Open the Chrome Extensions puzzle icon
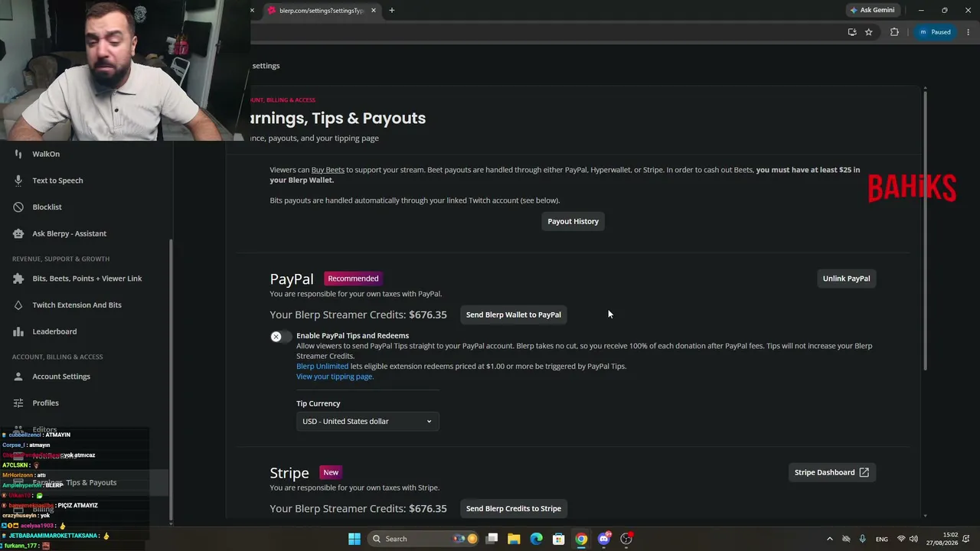The image size is (980, 551). (x=894, y=32)
